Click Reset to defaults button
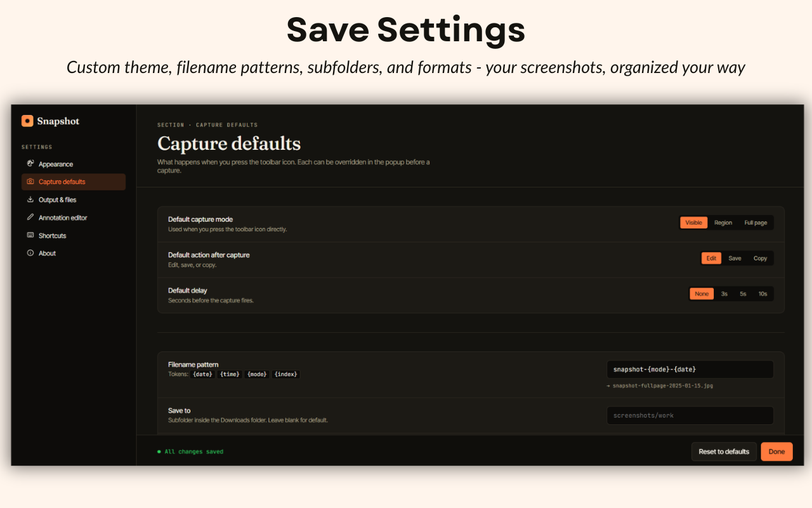812x508 pixels. tap(724, 451)
